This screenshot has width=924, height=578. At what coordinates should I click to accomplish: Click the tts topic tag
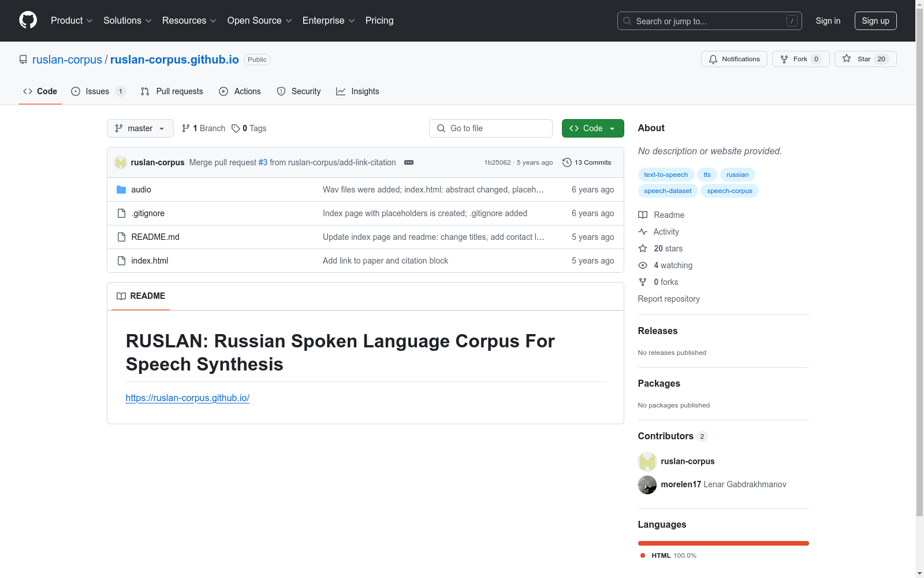pyautogui.click(x=707, y=175)
